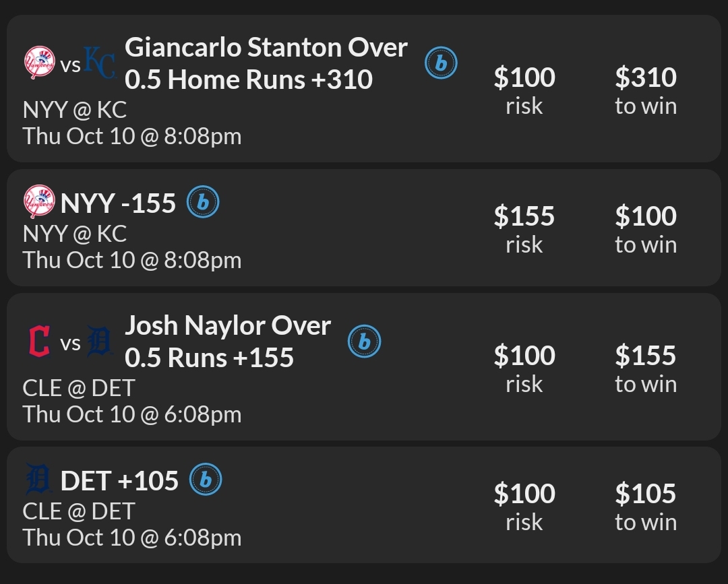Click Yankees logo on Stanton bet

(x=39, y=63)
